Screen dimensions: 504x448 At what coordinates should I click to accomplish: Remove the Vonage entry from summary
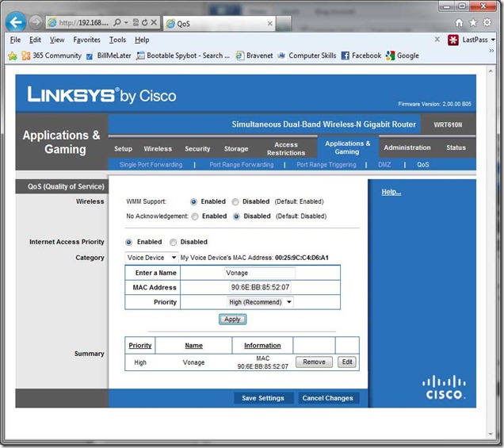pos(314,362)
